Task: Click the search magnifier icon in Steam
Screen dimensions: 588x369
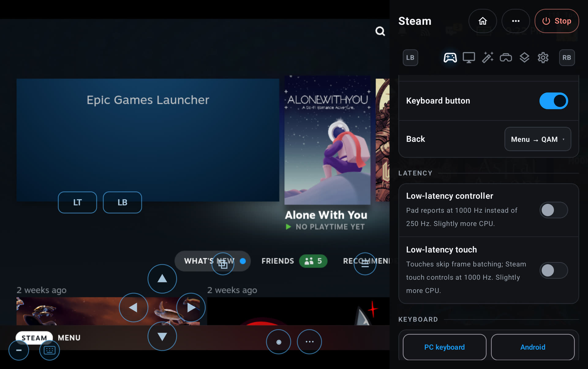Action: coord(380,31)
